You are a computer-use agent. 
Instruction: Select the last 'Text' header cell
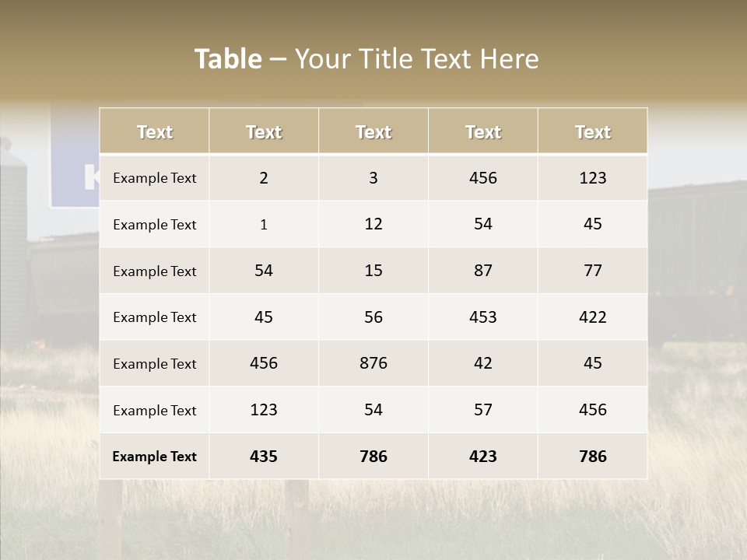(593, 131)
